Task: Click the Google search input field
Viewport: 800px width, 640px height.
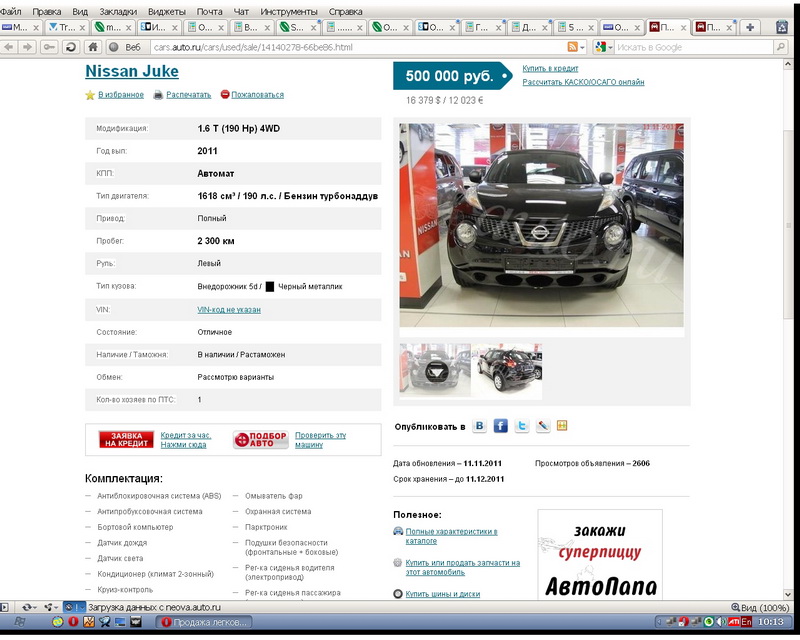Action: pos(690,47)
